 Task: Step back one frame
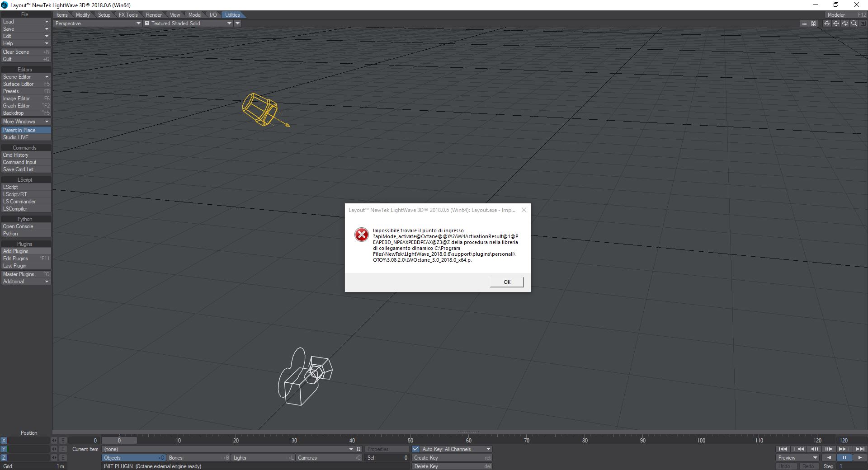point(814,449)
